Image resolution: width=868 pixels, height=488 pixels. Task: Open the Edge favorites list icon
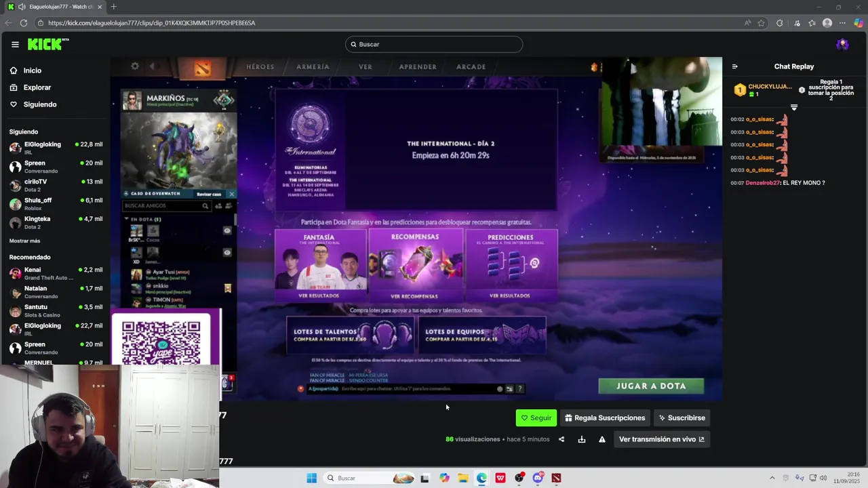pyautogui.click(x=812, y=23)
